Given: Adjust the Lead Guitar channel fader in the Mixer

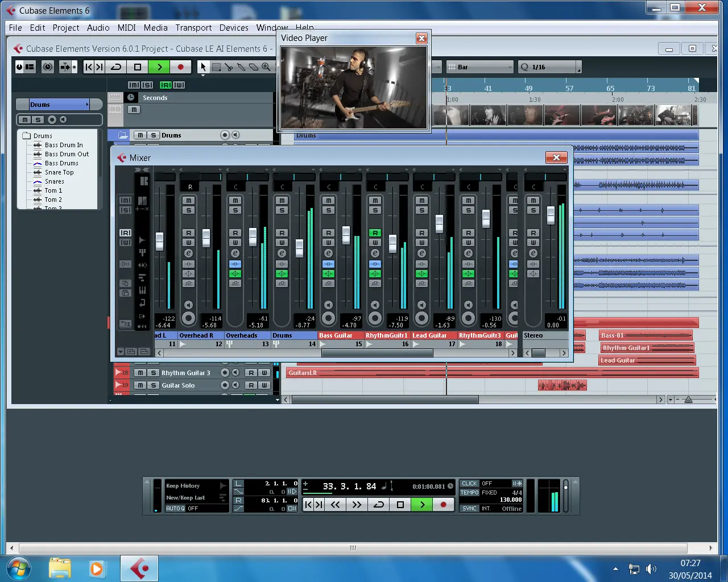Looking at the screenshot, I should click(439, 223).
